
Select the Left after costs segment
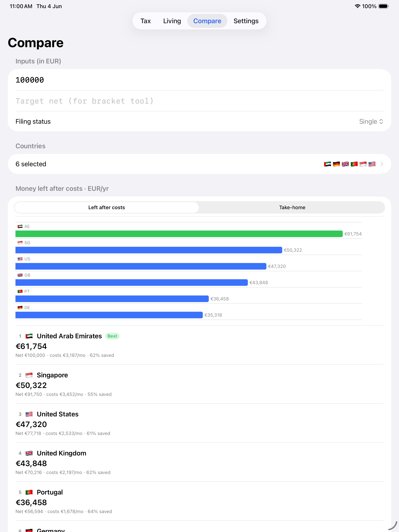point(107,207)
